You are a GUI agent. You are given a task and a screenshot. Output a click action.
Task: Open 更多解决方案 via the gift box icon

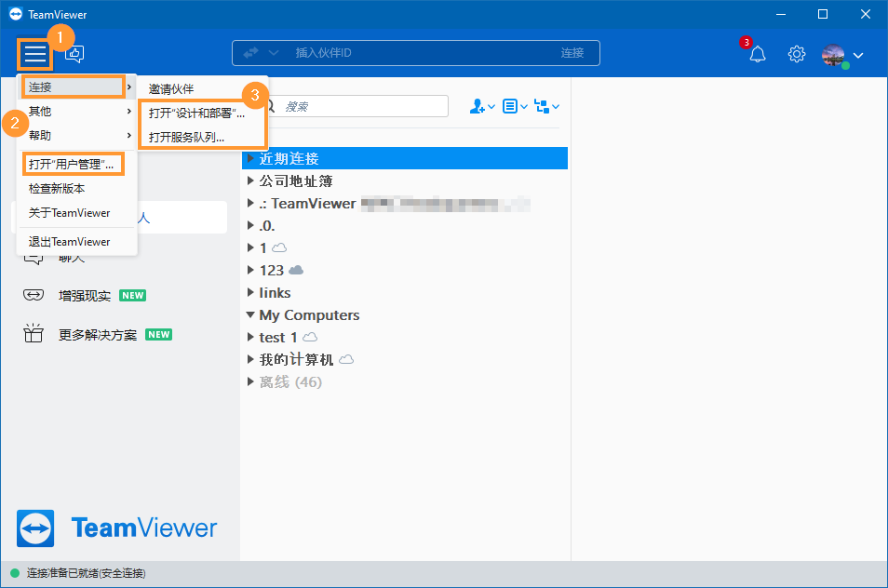[34, 334]
